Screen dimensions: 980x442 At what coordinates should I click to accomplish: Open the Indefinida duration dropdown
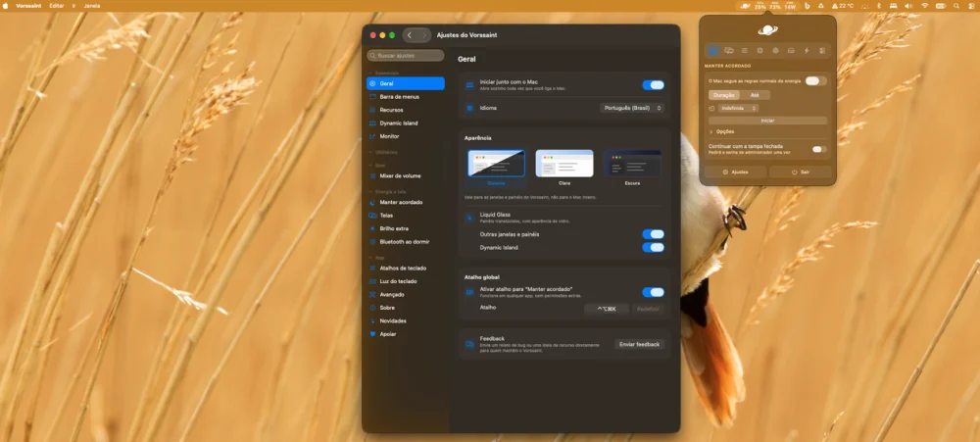(738, 108)
